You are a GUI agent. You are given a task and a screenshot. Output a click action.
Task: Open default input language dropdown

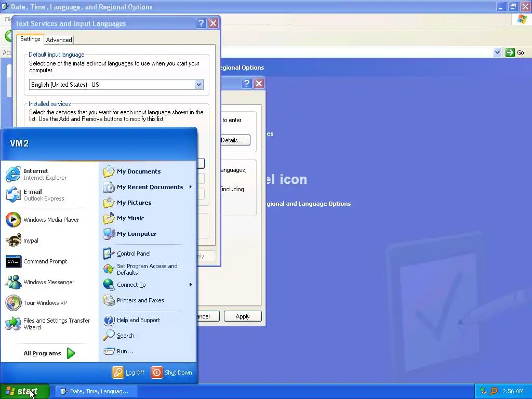tap(199, 85)
